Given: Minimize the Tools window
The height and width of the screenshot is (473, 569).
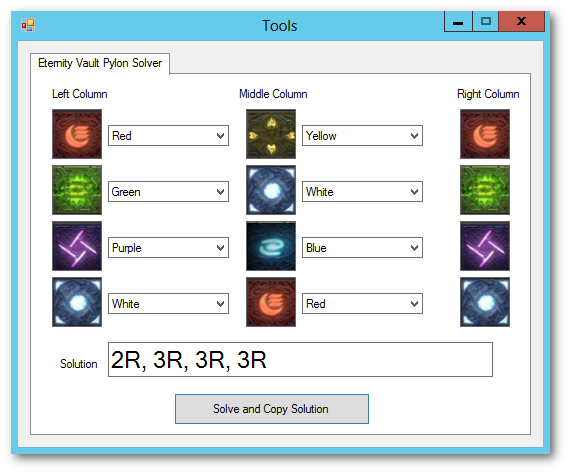Looking at the screenshot, I should click(458, 21).
